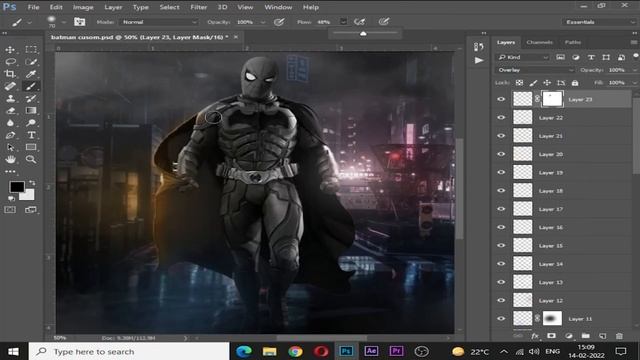
Task: Open the brush Mode dropdown
Action: pyautogui.click(x=159, y=22)
